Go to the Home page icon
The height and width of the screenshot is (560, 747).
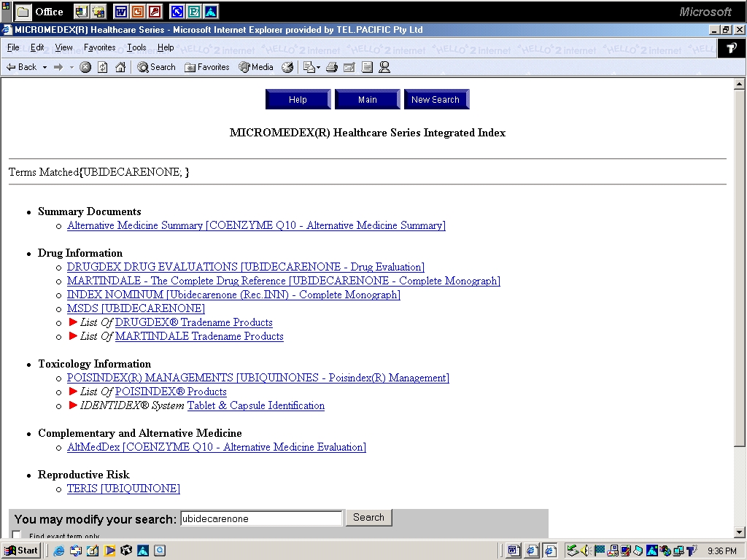(x=120, y=67)
